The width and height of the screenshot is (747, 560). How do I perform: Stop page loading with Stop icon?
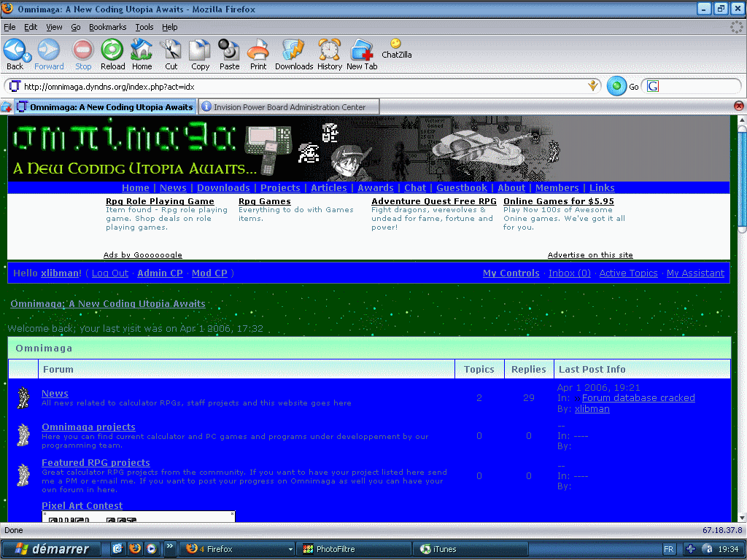(x=83, y=50)
